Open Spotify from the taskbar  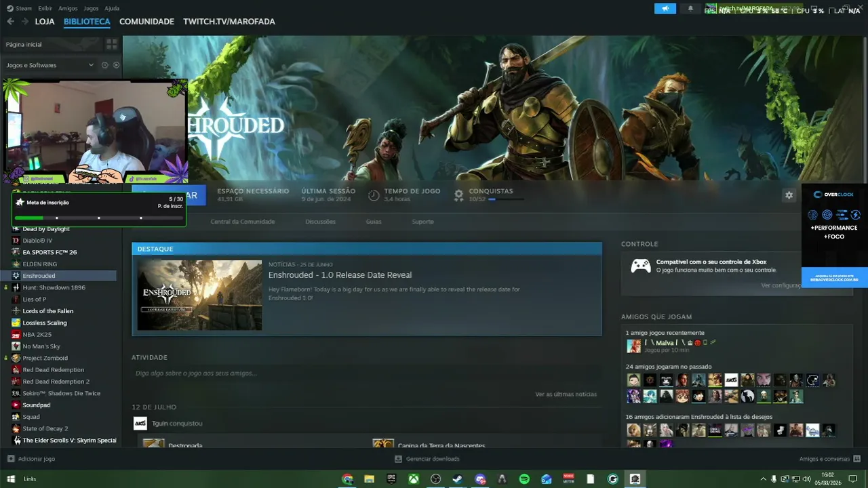524,479
